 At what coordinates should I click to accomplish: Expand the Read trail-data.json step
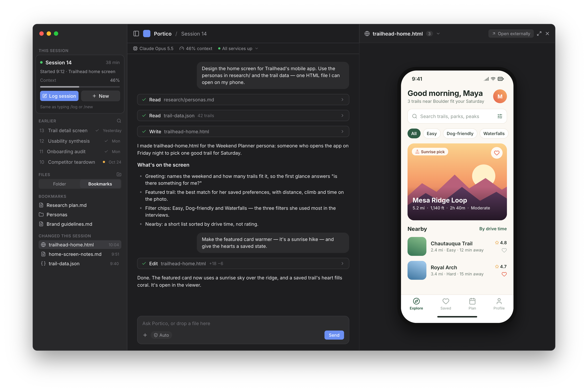click(243, 115)
